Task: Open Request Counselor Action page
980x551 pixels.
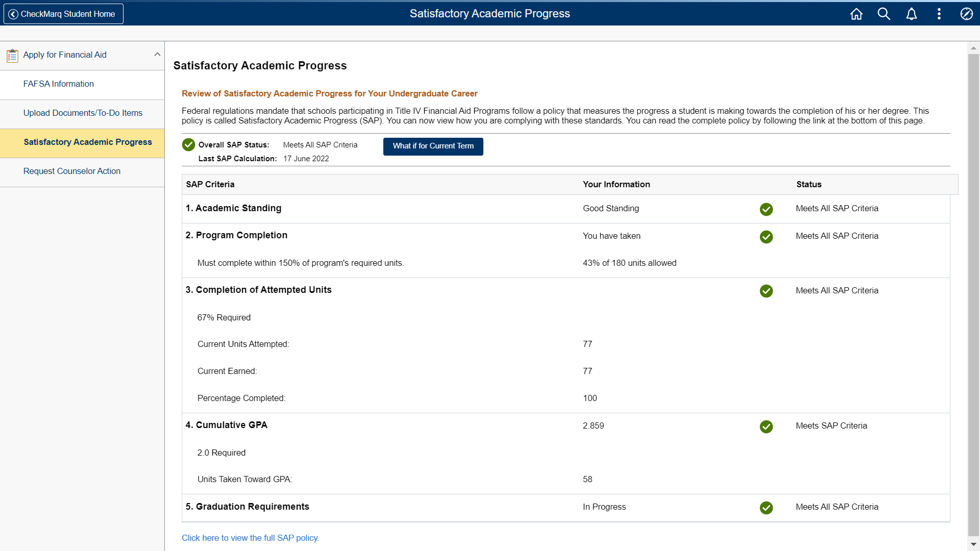Action: click(71, 171)
